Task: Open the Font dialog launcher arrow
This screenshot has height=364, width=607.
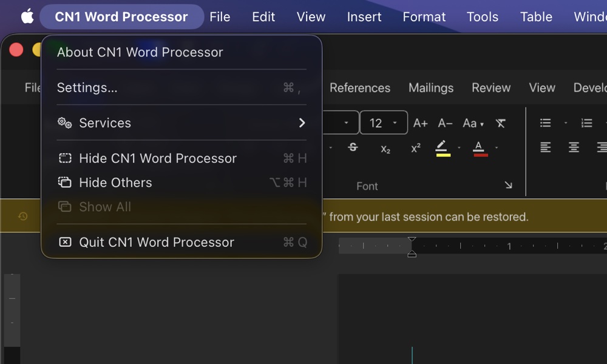Action: [x=508, y=185]
